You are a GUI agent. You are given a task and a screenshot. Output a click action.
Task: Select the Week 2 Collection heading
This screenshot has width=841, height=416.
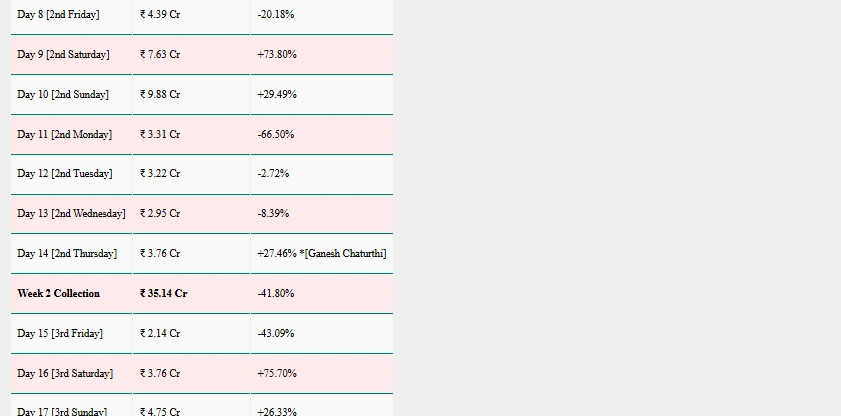pyautogui.click(x=58, y=293)
